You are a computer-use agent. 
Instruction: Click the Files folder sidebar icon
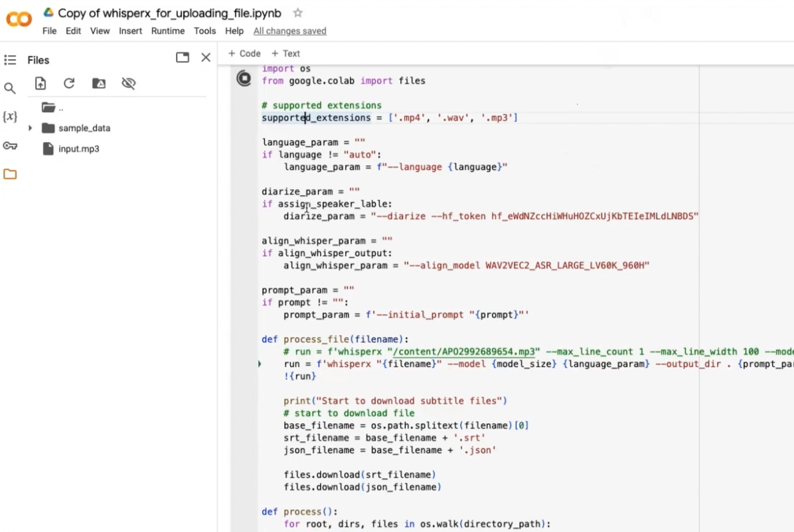[10, 174]
